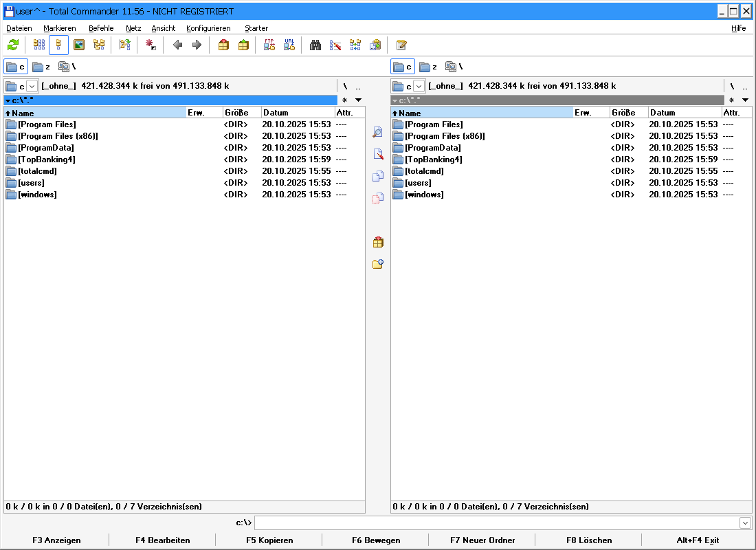Click the URL download toolbar icon
The width and height of the screenshot is (756, 550).
tap(289, 45)
